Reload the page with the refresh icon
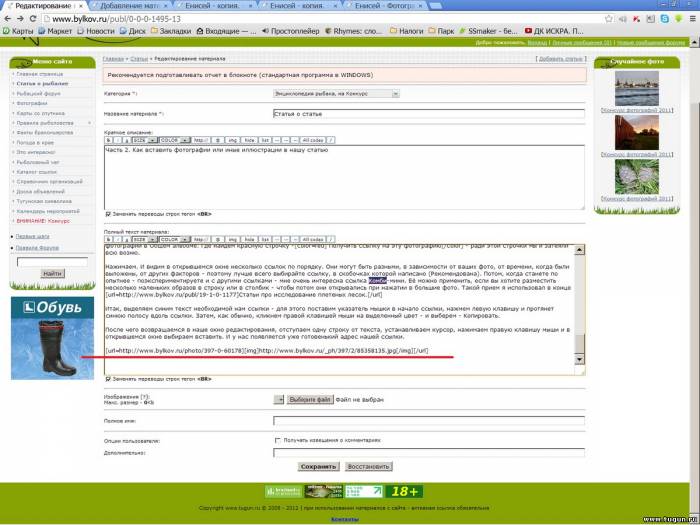The height and width of the screenshot is (525, 700). click(33, 19)
